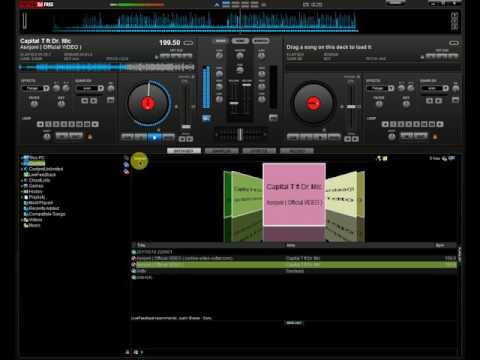Click the right deck loop adjust knob
Image resolution: width=480 pixels, height=360 pixels.
click(392, 136)
